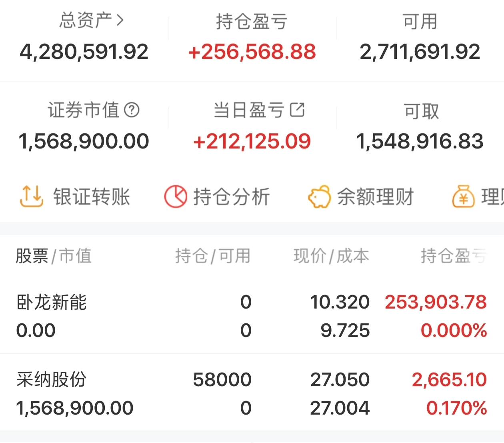The width and height of the screenshot is (504, 443).
Task: Open the 持仓分析 shortcut label
Action: [x=231, y=197]
